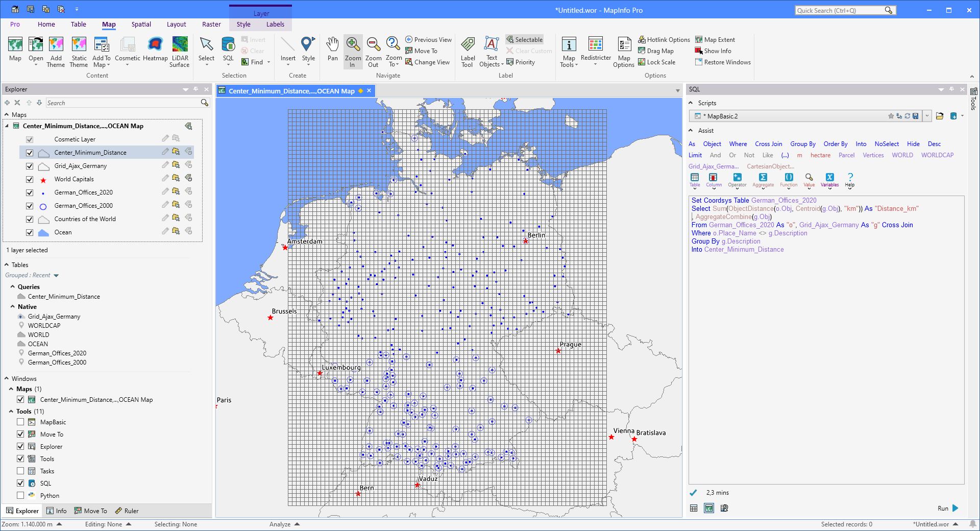Image resolution: width=980 pixels, height=531 pixels.
Task: Click Restore Windows button
Action: tap(723, 62)
